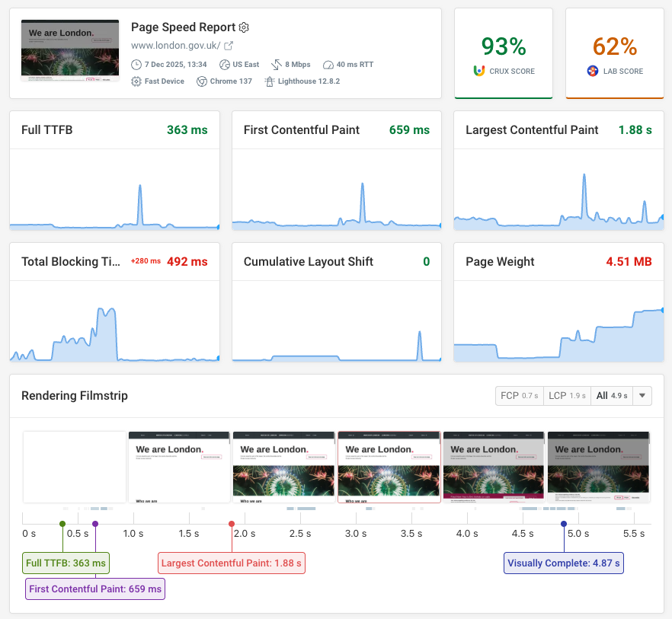The height and width of the screenshot is (619, 672).
Task: Open the third filmstrip screenshot thumbnail
Action: pos(283,467)
